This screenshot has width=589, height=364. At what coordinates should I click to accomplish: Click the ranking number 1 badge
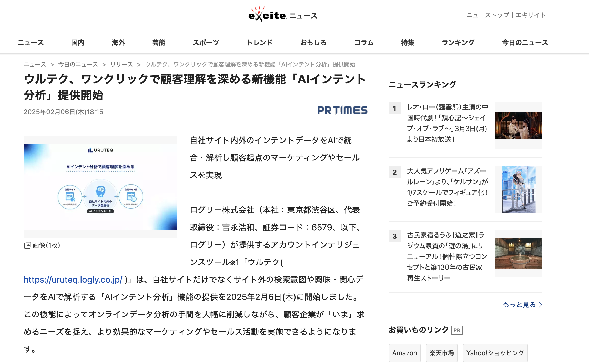point(395,108)
